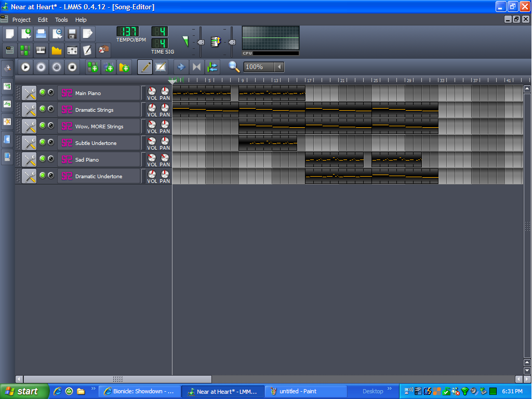532x399 pixels.
Task: Mute the Main Piano track
Action: [43, 92]
